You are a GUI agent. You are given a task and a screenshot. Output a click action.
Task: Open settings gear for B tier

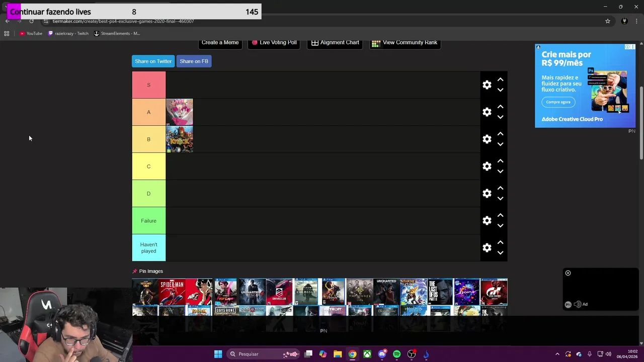tap(487, 139)
